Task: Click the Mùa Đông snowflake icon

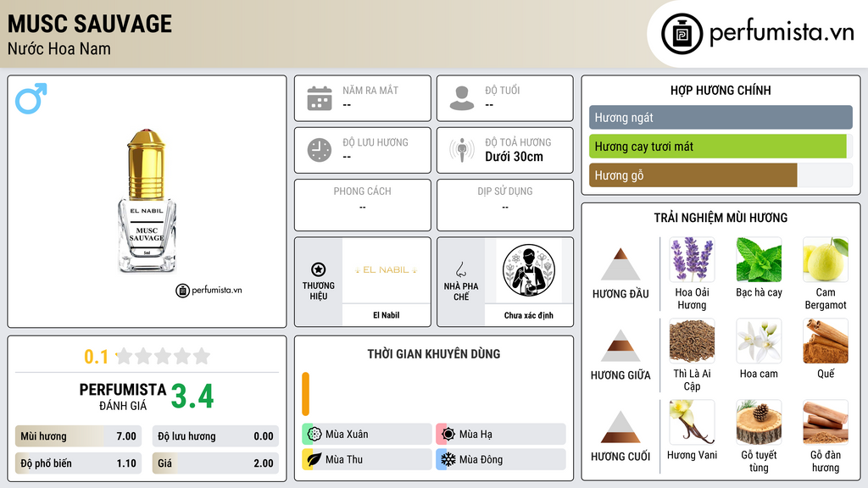Action: click(448, 459)
